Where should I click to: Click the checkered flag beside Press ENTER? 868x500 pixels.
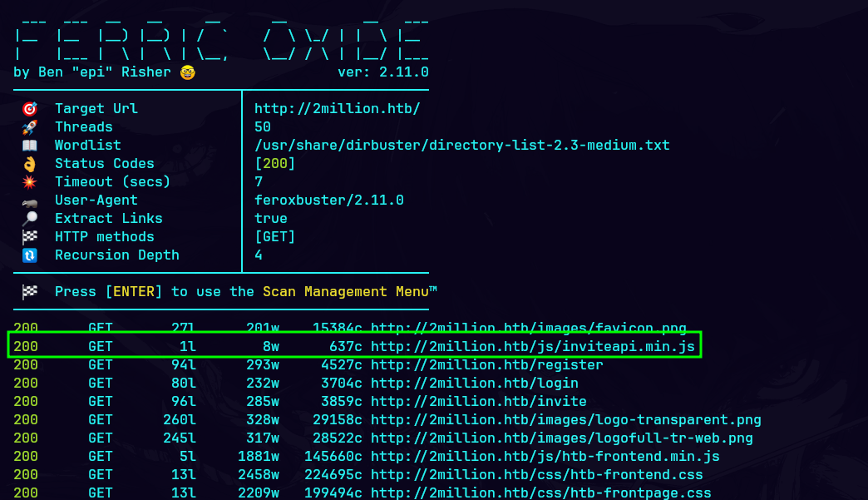[29, 292]
